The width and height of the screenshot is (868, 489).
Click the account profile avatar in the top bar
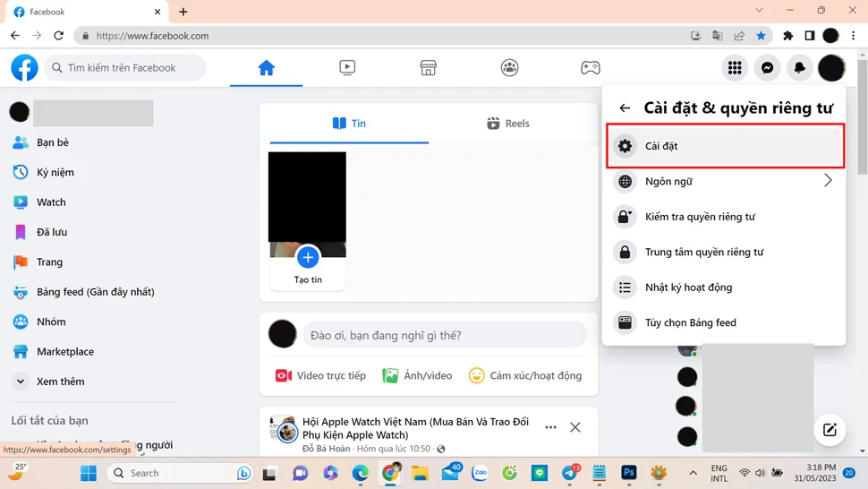coord(831,67)
